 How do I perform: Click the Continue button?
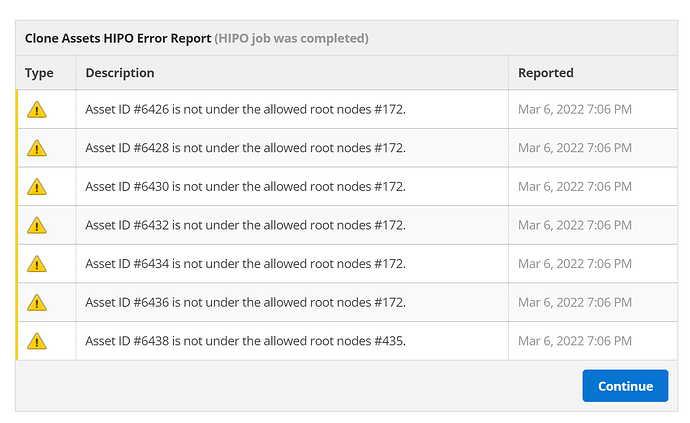tap(625, 386)
